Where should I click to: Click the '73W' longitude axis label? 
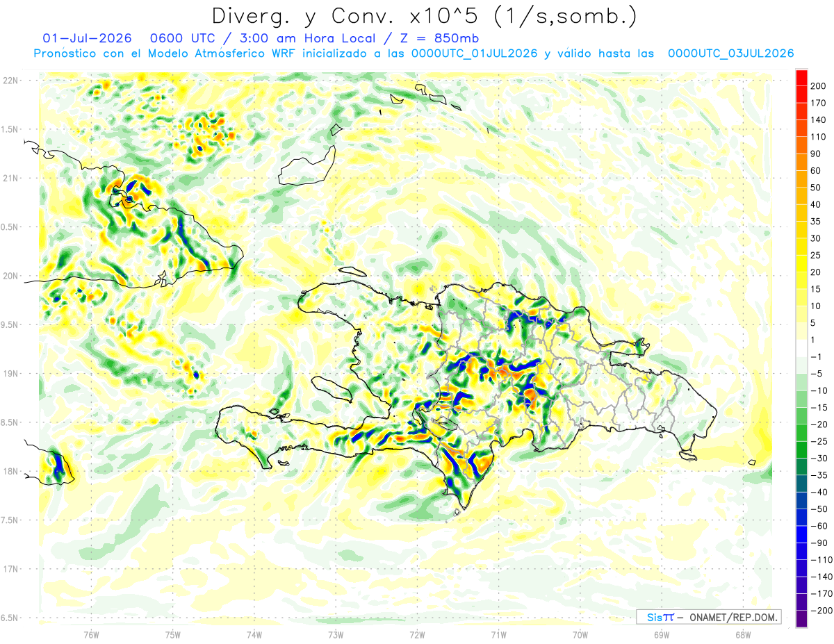pos(336,634)
